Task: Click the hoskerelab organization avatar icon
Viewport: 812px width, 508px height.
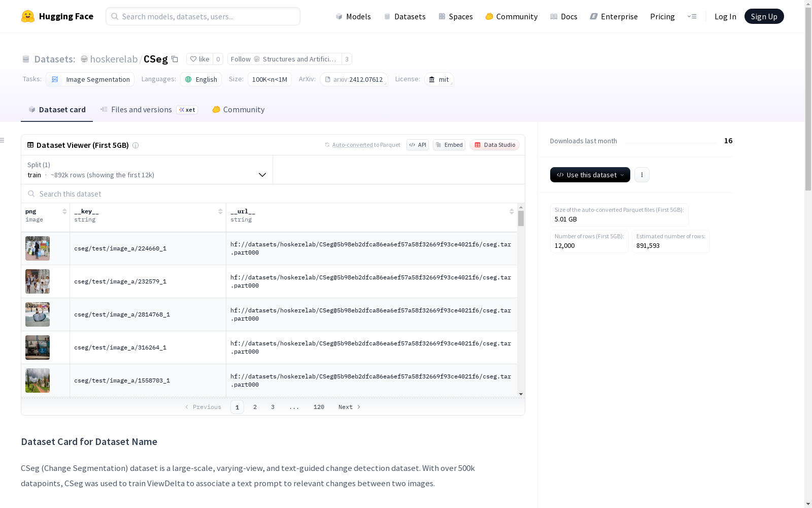Action: tap(84, 59)
